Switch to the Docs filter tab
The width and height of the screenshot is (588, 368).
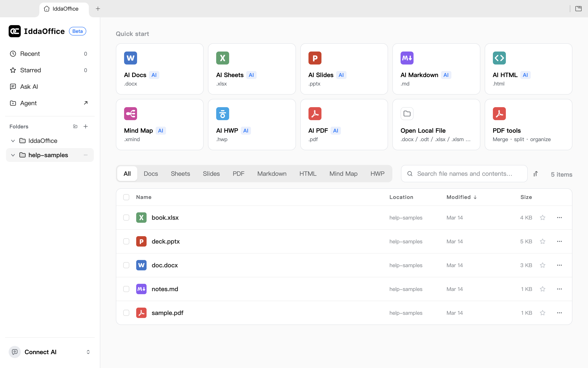151,174
